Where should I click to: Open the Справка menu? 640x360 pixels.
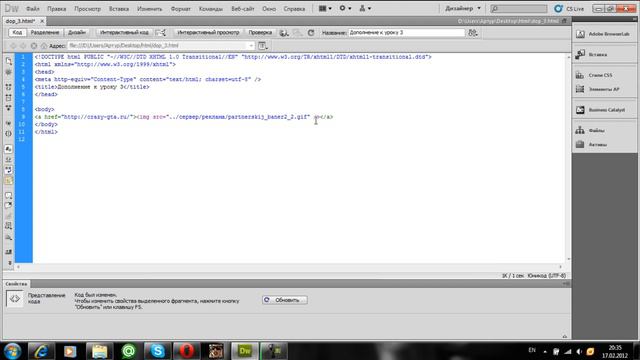coord(294,9)
